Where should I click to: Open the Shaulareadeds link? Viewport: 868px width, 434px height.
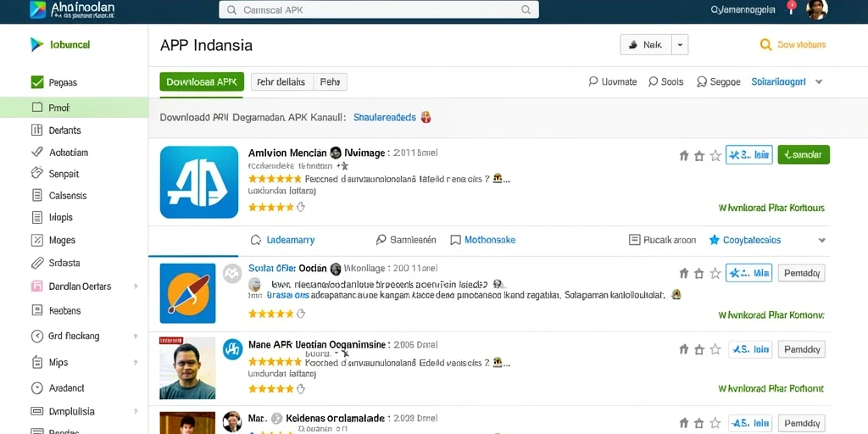click(384, 117)
